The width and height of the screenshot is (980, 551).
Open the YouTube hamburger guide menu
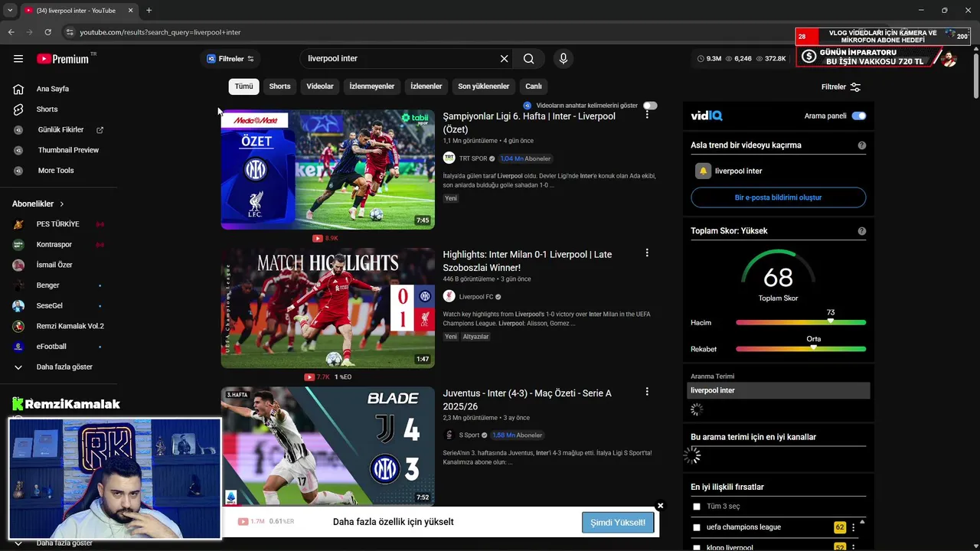tap(18, 59)
